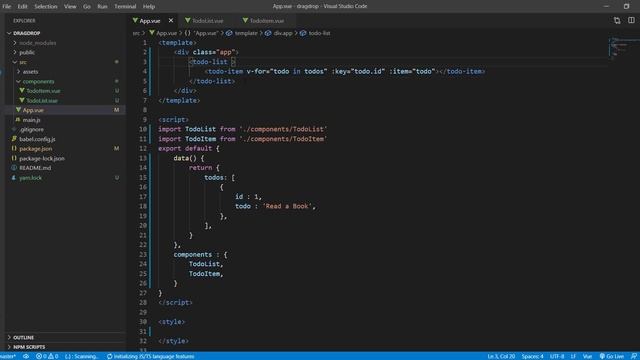Click the Vue icon on the TodoList.vue tab
The image size is (640, 360).
(x=188, y=20)
